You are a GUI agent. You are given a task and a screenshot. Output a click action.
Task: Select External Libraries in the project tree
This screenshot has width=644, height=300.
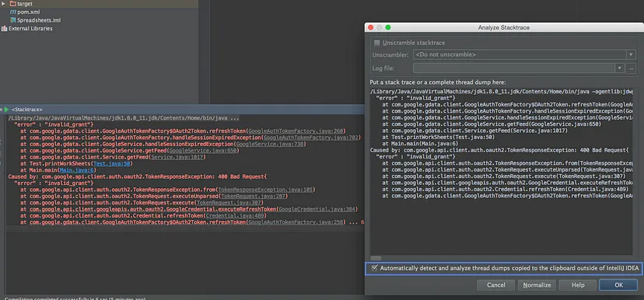point(30,28)
